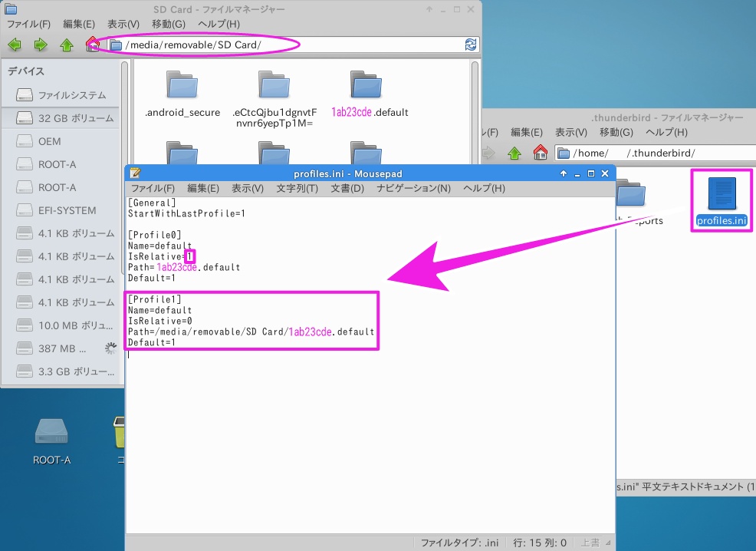Click Path=/media/removable/SD Card line
The width and height of the screenshot is (756, 551).
251,332
